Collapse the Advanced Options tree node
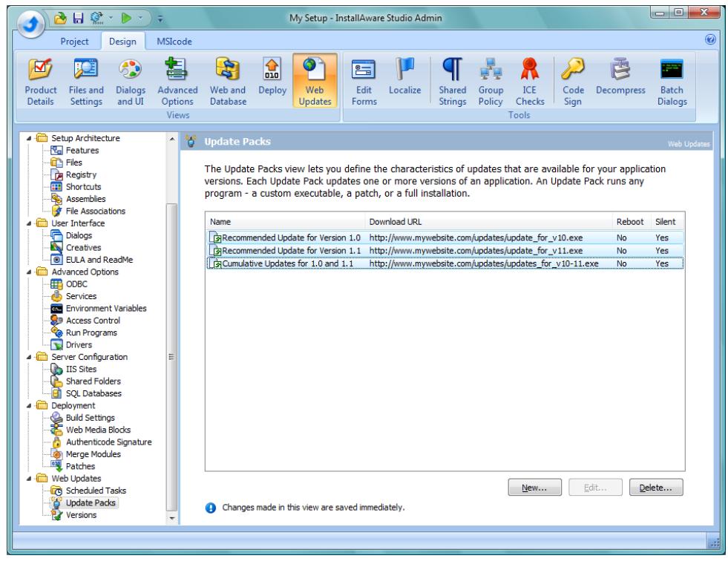 [x=29, y=272]
